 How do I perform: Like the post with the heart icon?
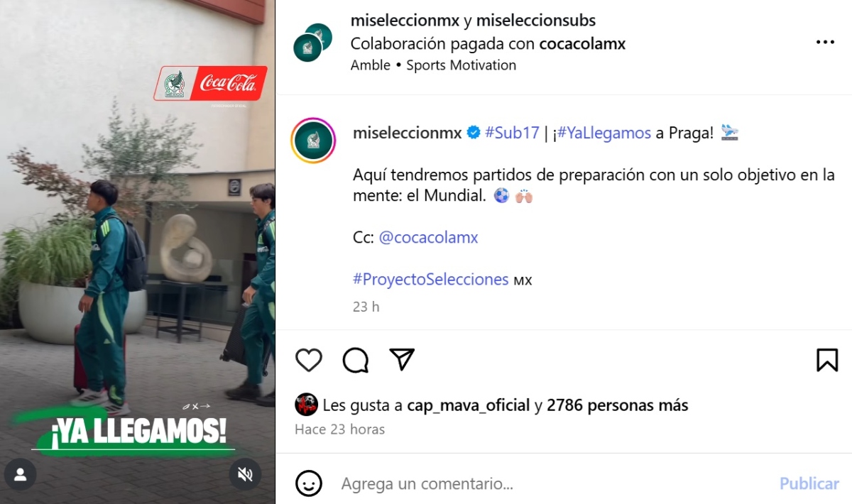pyautogui.click(x=309, y=361)
